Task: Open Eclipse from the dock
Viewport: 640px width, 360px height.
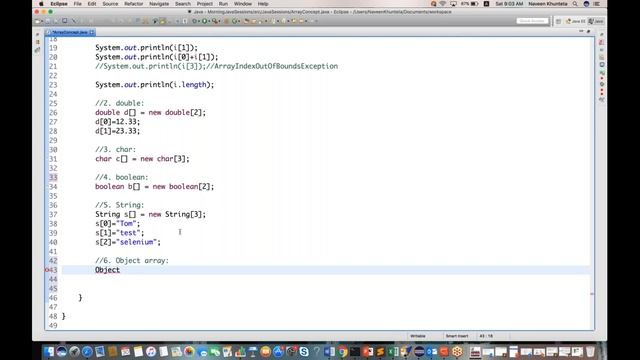Action: pyautogui.click(x=419, y=351)
